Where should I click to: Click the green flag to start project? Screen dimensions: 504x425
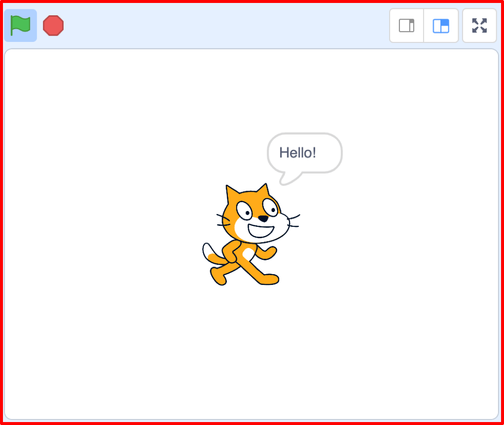tap(20, 25)
